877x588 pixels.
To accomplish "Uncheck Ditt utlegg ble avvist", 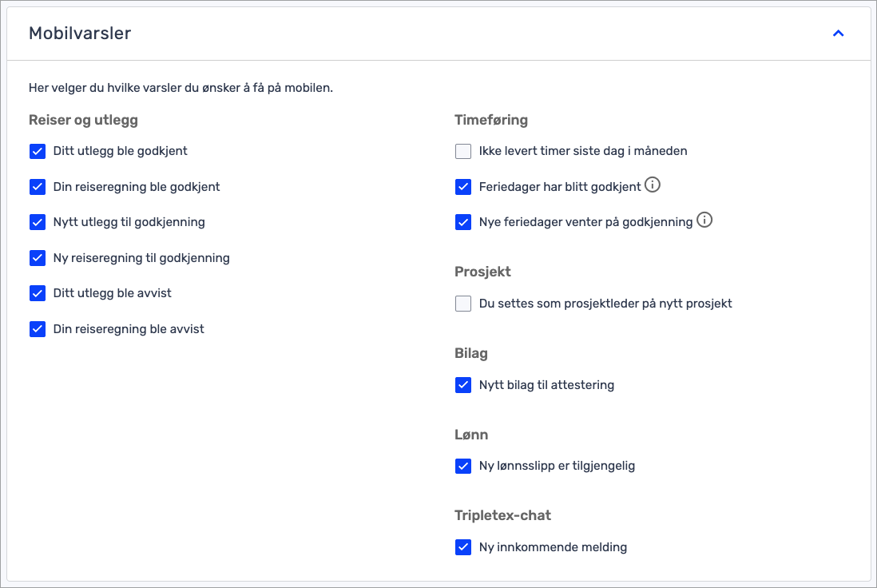I will click(x=38, y=293).
